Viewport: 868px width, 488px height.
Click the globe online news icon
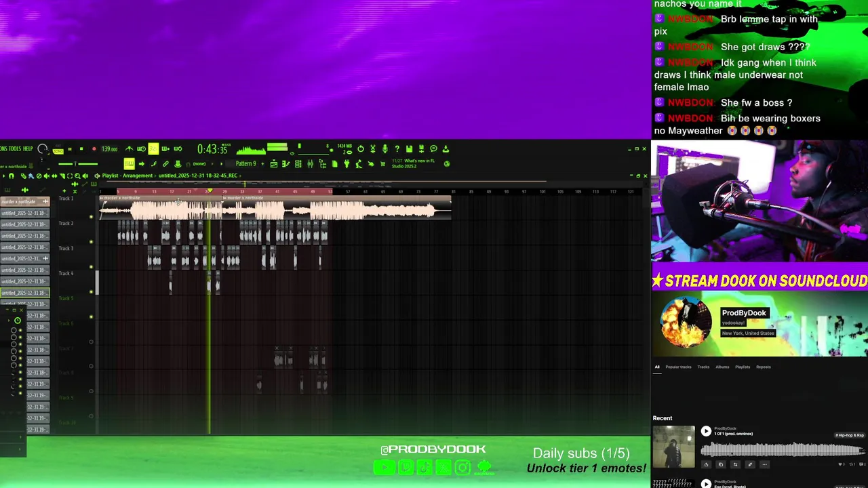447,164
